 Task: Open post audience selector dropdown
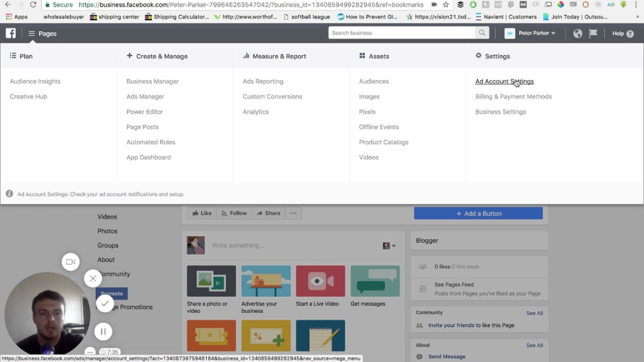pos(389,245)
